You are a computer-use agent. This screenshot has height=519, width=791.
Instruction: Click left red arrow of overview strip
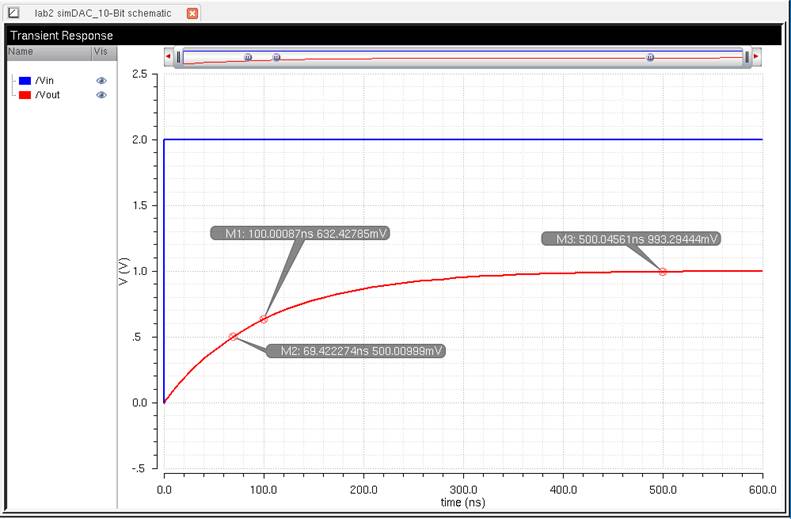[x=169, y=58]
